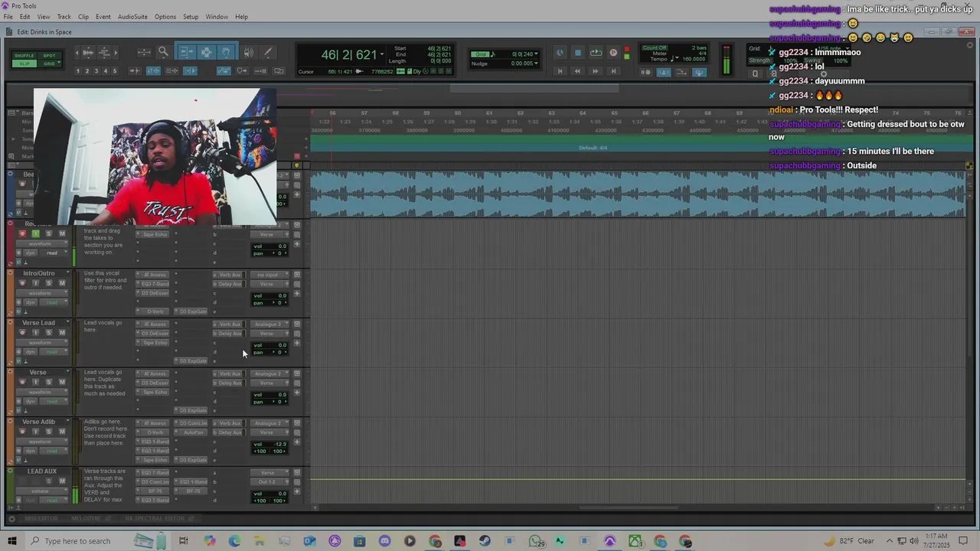
Task: Enable Spot edit mode
Action: [x=49, y=56]
